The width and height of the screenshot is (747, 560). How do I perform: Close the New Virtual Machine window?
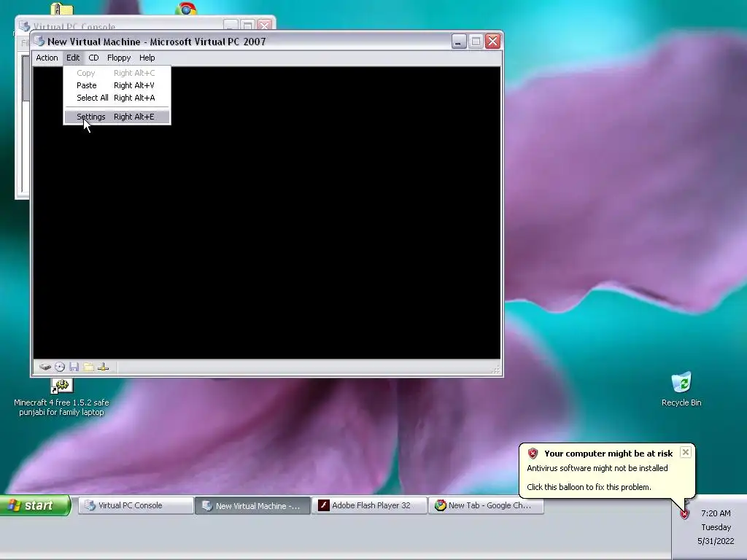click(x=492, y=42)
